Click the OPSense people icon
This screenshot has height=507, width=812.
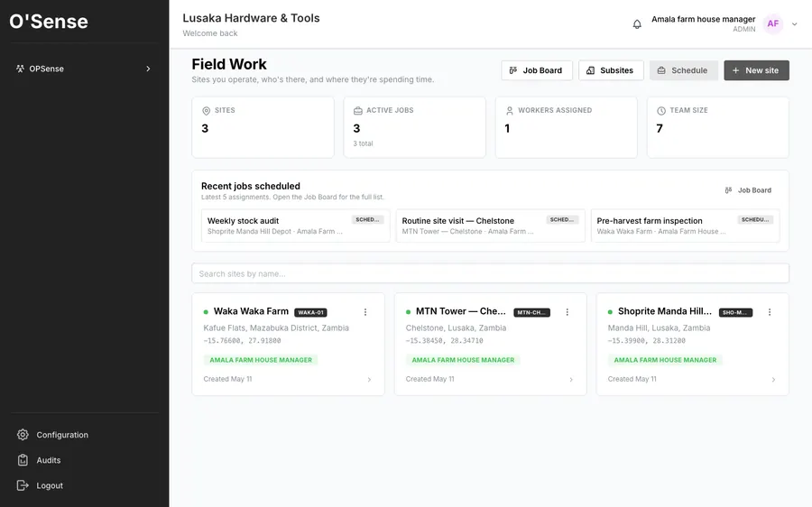pyautogui.click(x=20, y=69)
